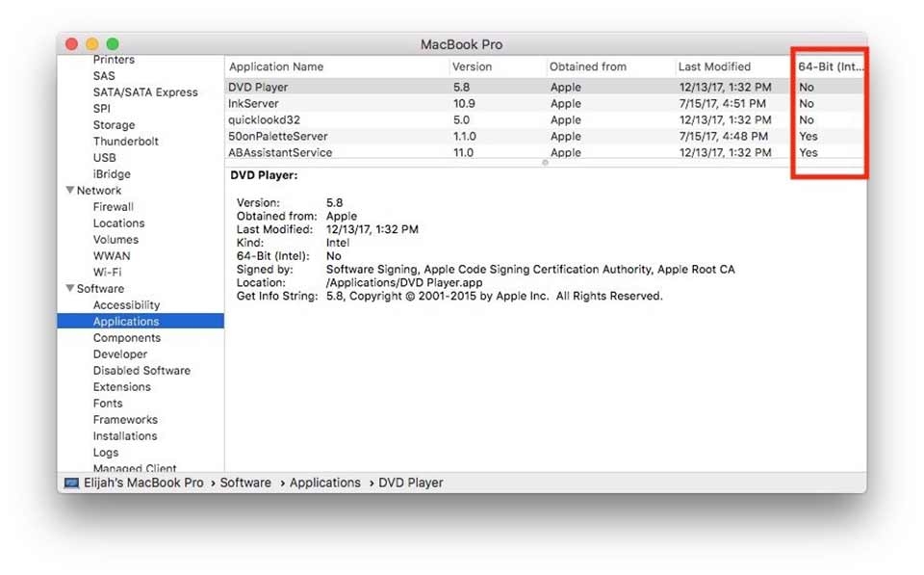This screenshot has height=575, width=924.
Task: Open Volumes under Network
Action: pyautogui.click(x=115, y=240)
